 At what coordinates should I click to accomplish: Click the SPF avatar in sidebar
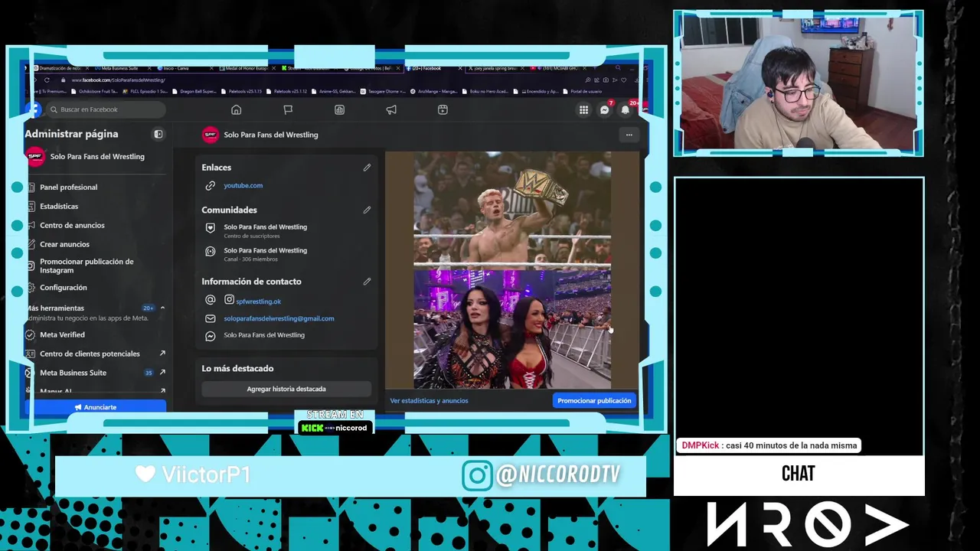pos(35,157)
